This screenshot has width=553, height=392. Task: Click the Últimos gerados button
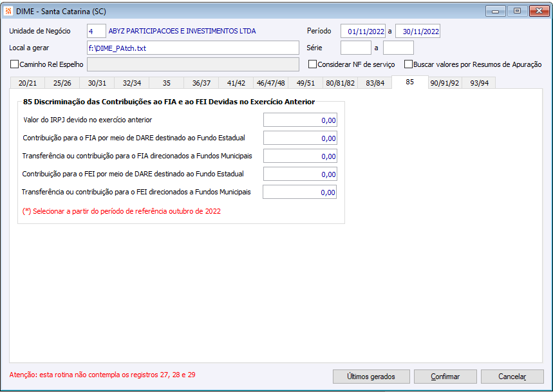(x=371, y=377)
